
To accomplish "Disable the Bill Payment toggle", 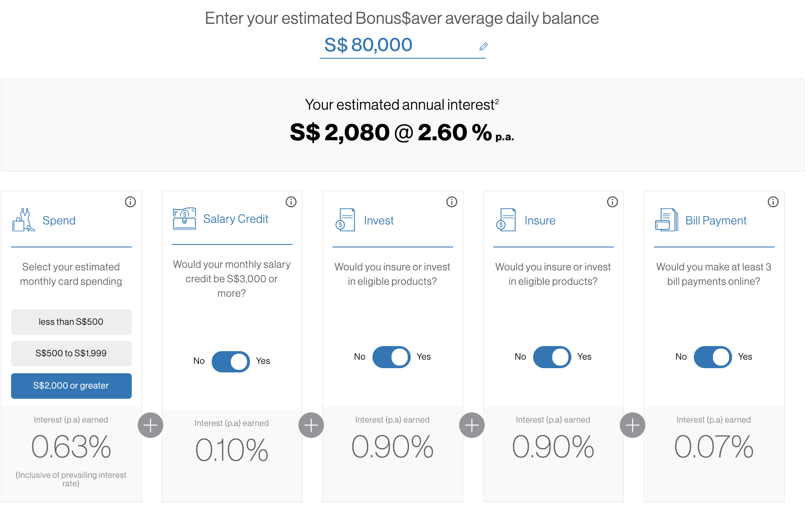I will [x=713, y=357].
